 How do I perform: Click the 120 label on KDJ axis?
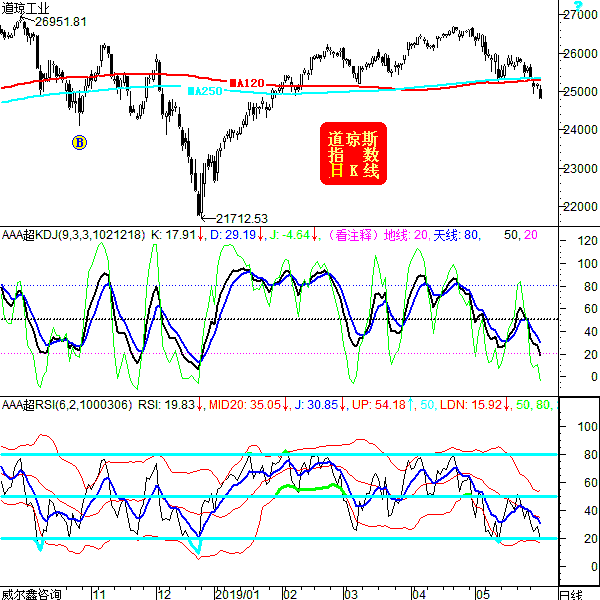pos(587,241)
